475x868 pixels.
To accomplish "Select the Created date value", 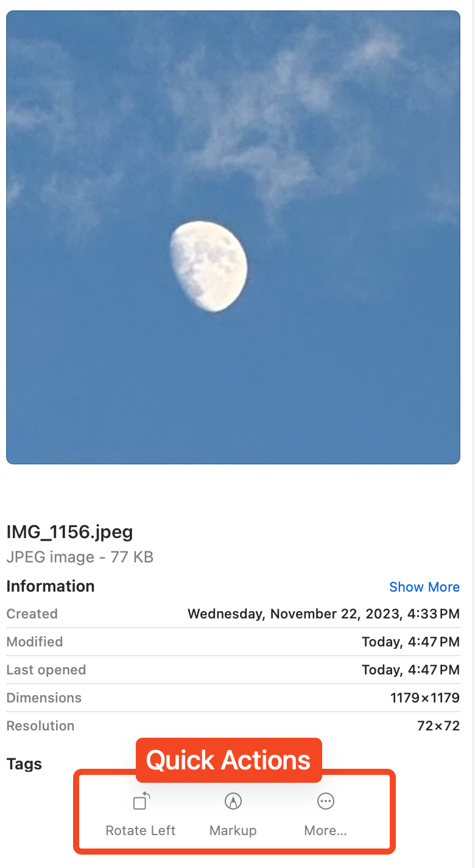I will tap(323, 614).
